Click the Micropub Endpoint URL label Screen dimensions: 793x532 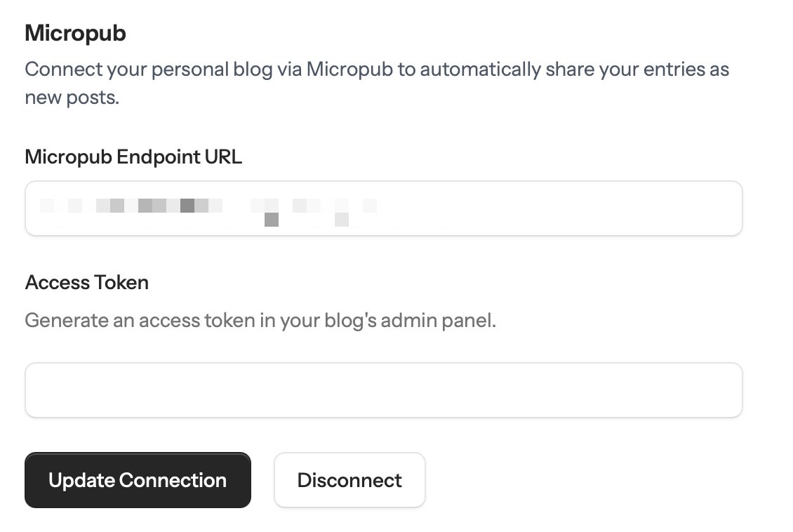tap(133, 157)
